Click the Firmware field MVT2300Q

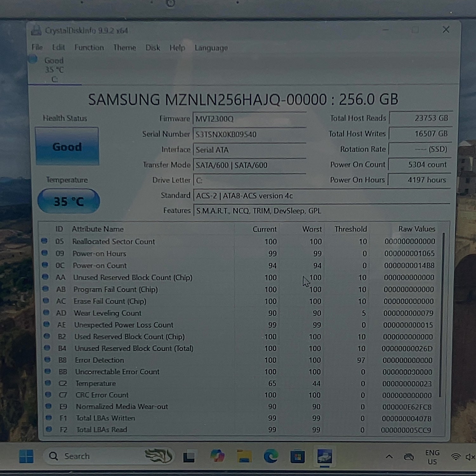[249, 119]
